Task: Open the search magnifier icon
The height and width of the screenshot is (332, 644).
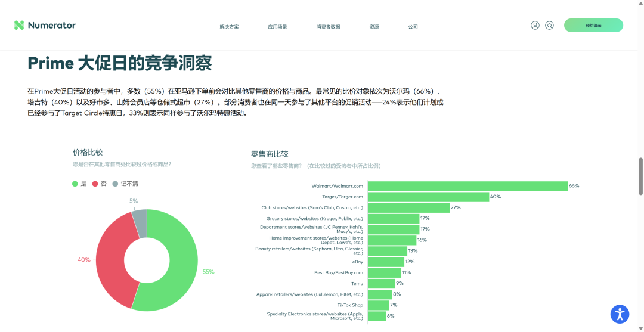Action: pyautogui.click(x=549, y=26)
